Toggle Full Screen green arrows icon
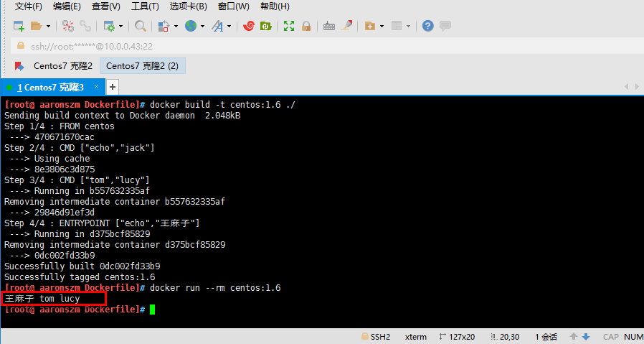This screenshot has height=344, width=644. click(289, 26)
